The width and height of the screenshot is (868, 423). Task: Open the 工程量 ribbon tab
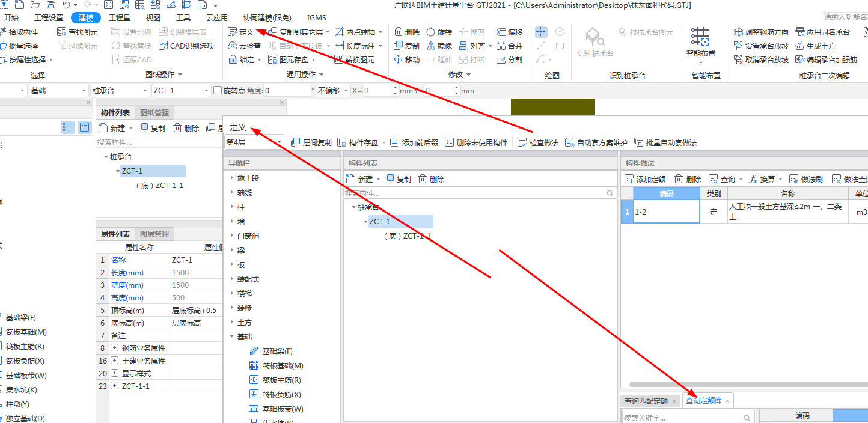120,18
